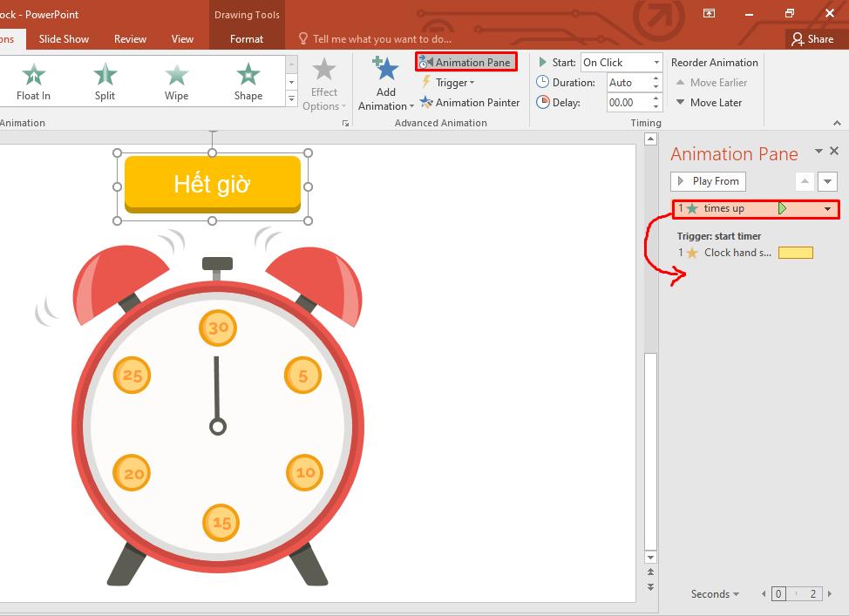The width and height of the screenshot is (849, 616).
Task: Click the Delay input field
Action: 628,102
